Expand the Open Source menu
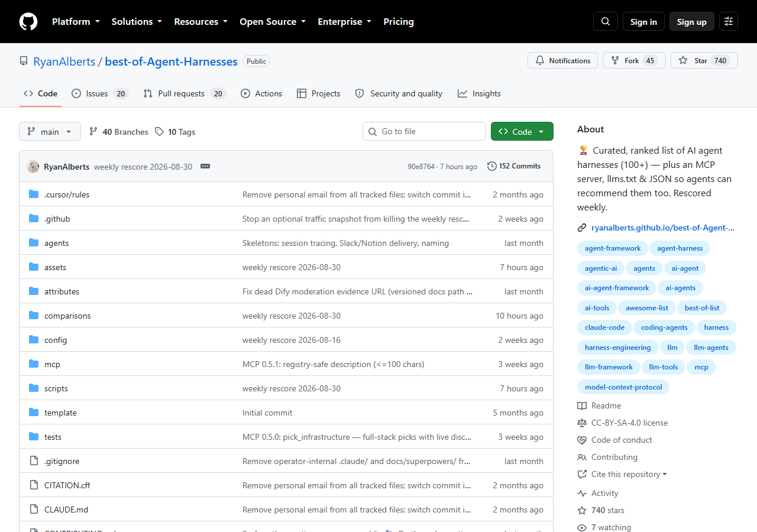Screen dimensions: 757x532 pos(273,22)
